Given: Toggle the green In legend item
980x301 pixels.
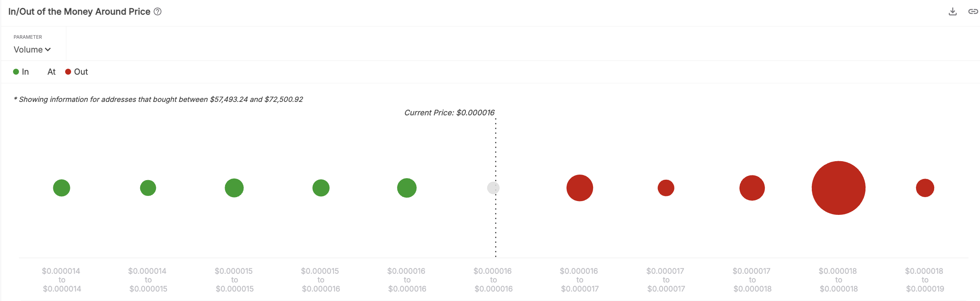Looking at the screenshot, I should point(21,71).
